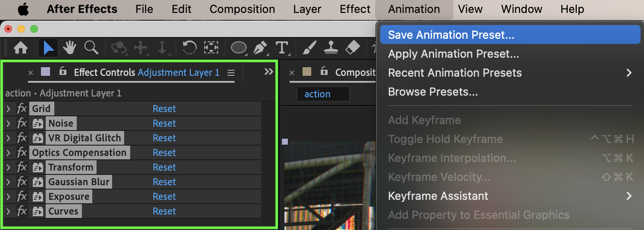Select the Zoom magnifier tool
This screenshot has width=644, height=230.
[x=91, y=47]
